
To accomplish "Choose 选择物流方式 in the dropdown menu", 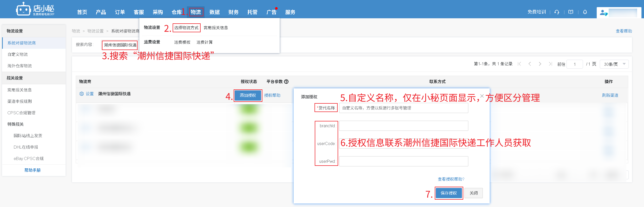I will [x=186, y=28].
